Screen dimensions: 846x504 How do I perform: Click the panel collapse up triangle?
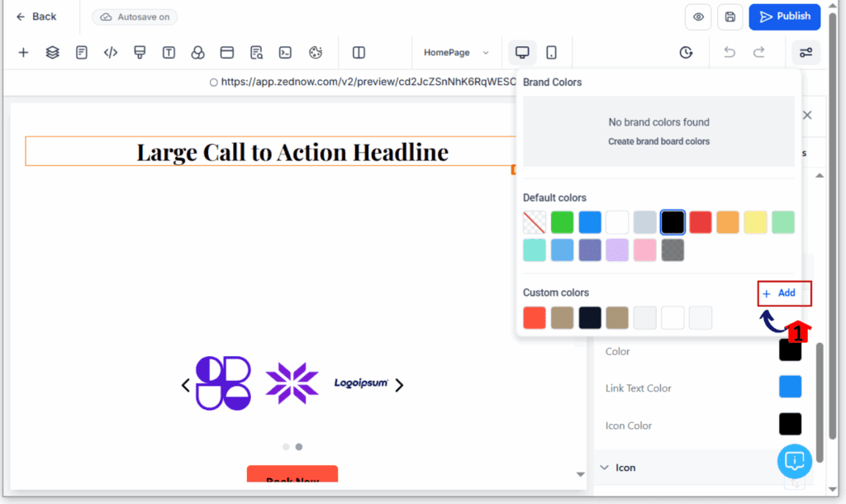tap(820, 175)
